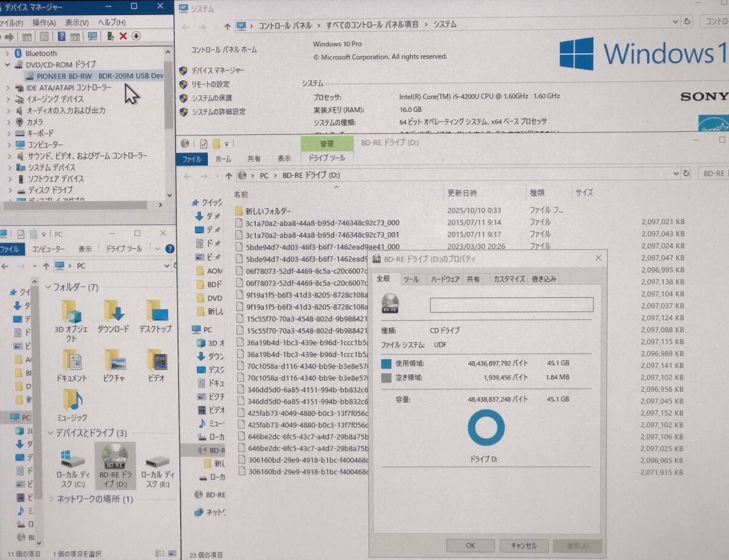
Task: Open the ミュージック folder icon
Action: (72, 406)
